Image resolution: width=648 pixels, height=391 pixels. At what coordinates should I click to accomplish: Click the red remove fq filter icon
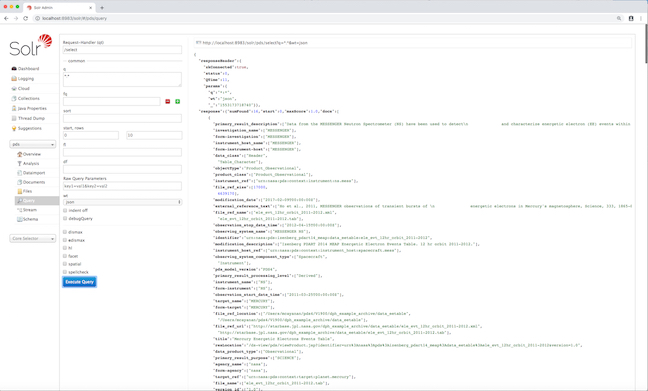(x=168, y=101)
